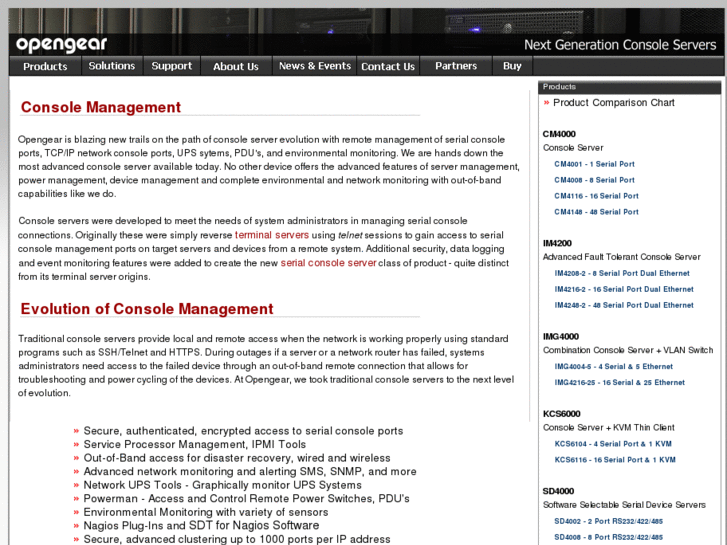Click 'Advanced network monitoring and alerting' bullet
Screen dimensions: 727x545
pyautogui.click(x=250, y=472)
